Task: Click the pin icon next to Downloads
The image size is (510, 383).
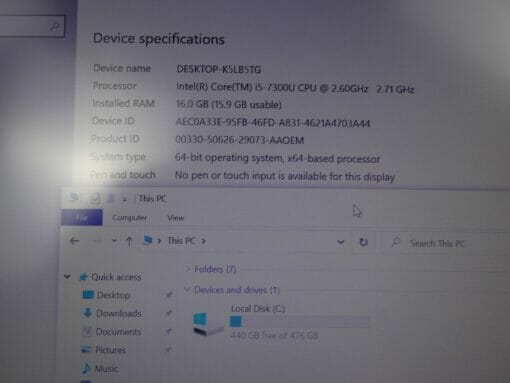Action: 169,313
